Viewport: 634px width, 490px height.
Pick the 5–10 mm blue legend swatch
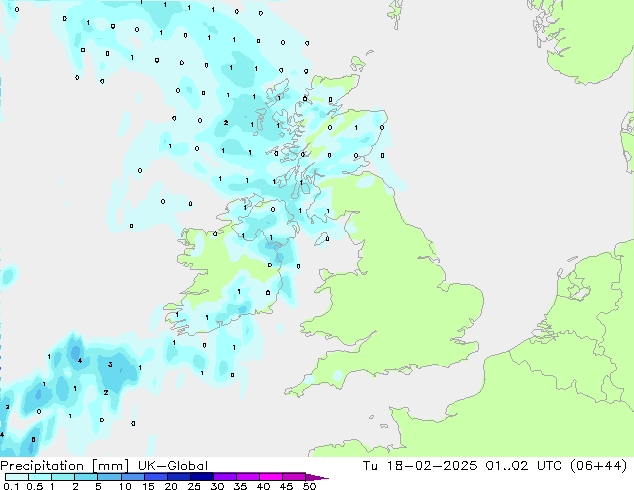tap(109, 477)
